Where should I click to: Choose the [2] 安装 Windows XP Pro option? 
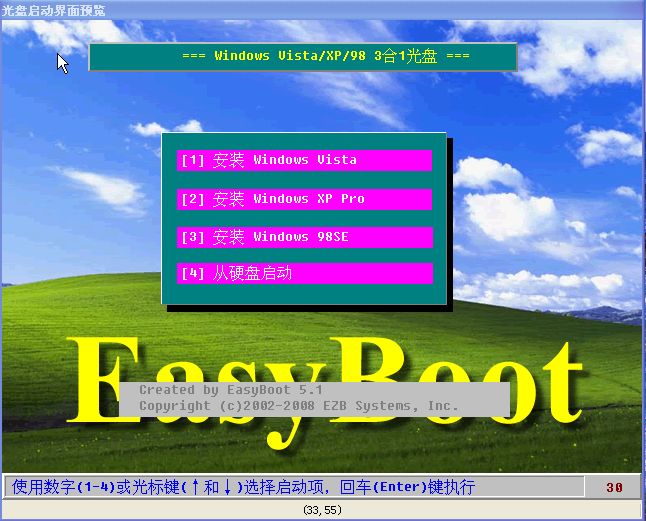tap(304, 199)
